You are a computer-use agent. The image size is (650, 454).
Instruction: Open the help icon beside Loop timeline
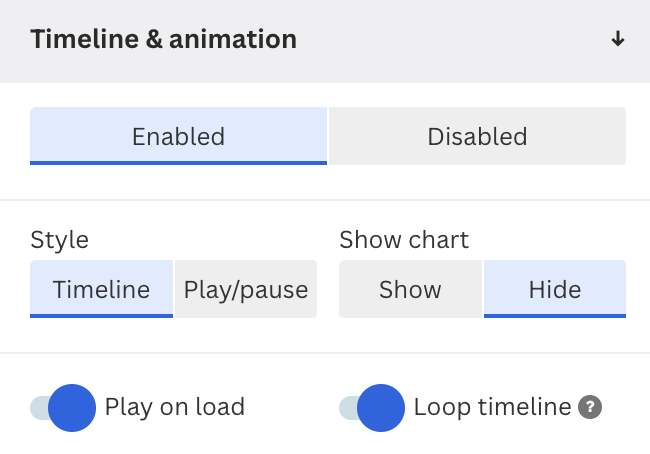590,407
